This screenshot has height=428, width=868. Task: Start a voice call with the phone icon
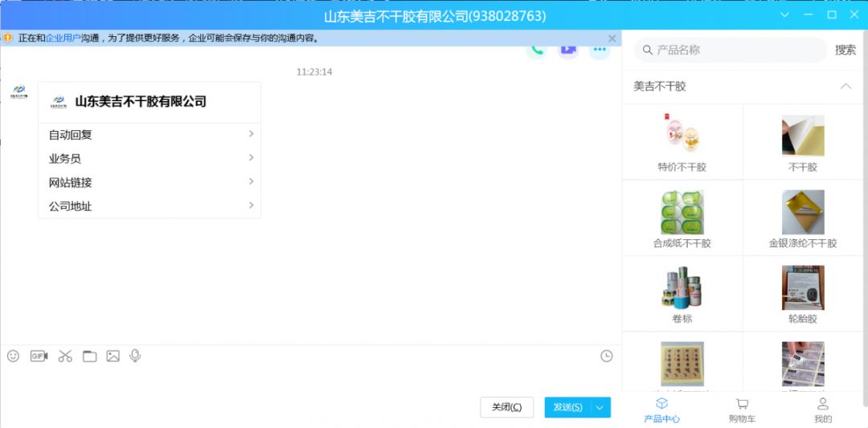tap(536, 51)
